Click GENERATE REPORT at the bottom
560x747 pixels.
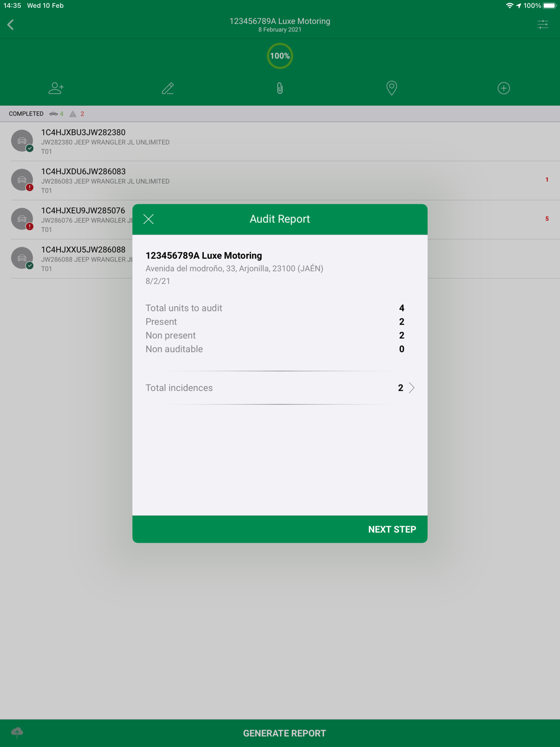(x=284, y=733)
